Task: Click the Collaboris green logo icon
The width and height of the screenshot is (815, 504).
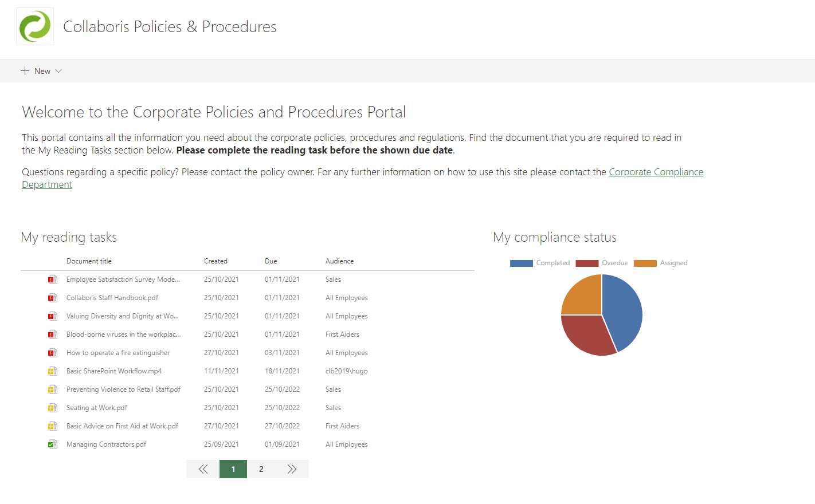Action: coord(35,26)
